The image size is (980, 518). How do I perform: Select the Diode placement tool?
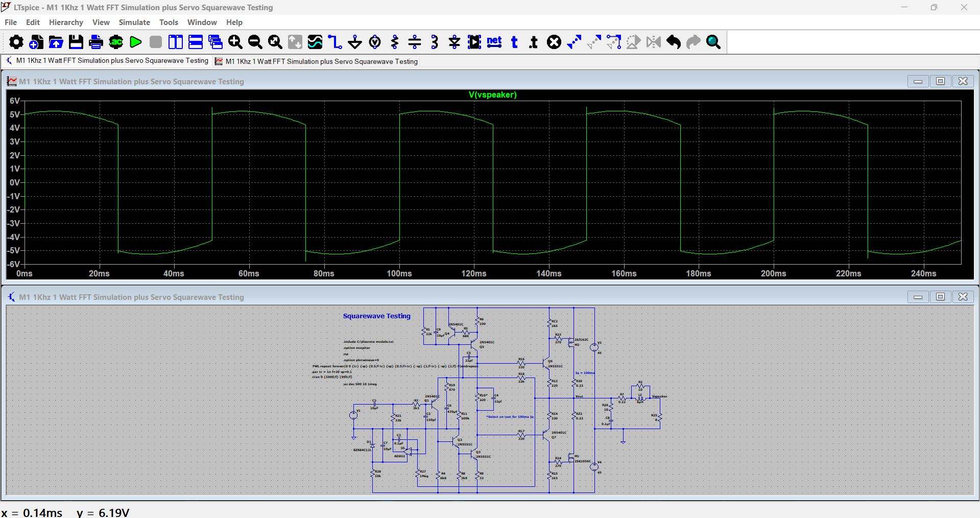pos(455,42)
